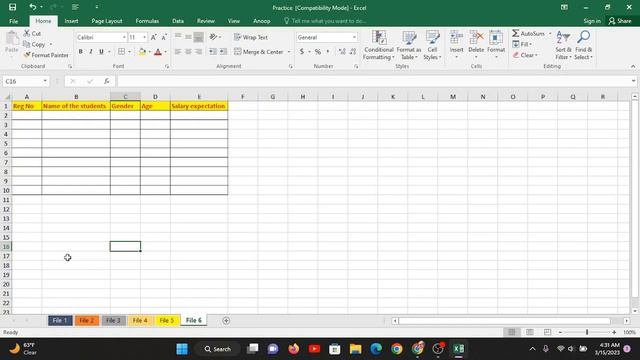
Task: Open Windows Start menu
Action: pyautogui.click(x=182, y=349)
